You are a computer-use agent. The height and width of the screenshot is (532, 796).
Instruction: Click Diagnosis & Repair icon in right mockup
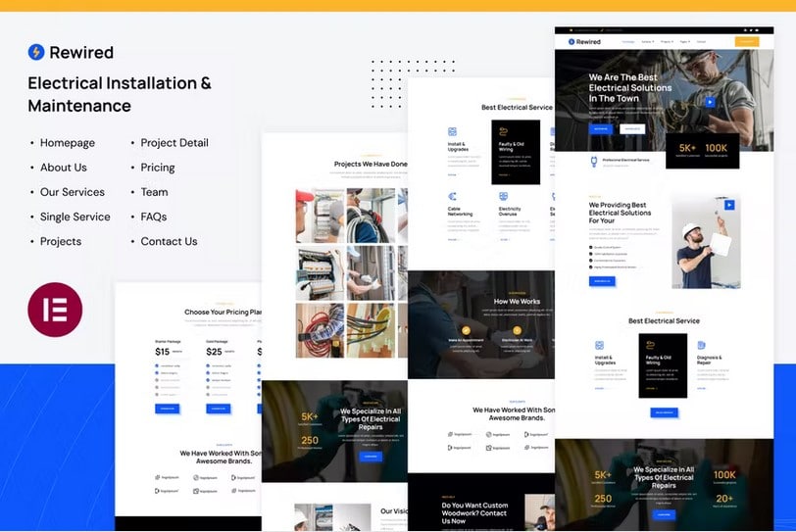[x=701, y=346]
